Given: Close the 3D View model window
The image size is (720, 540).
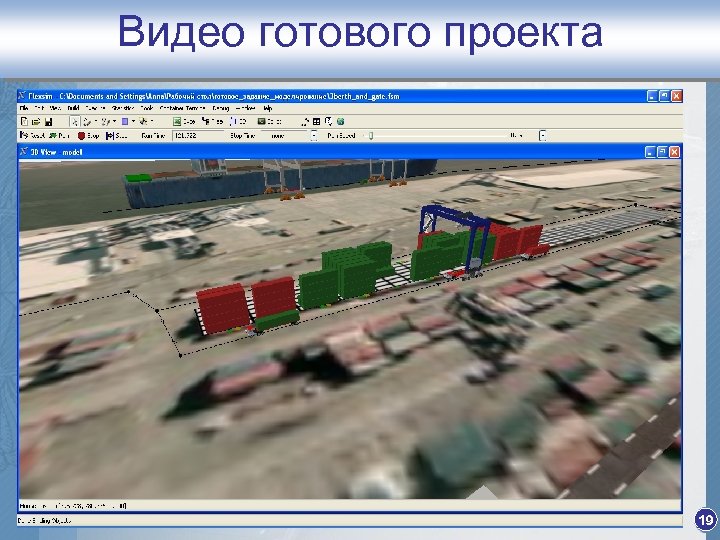Looking at the screenshot, I should pos(674,152).
